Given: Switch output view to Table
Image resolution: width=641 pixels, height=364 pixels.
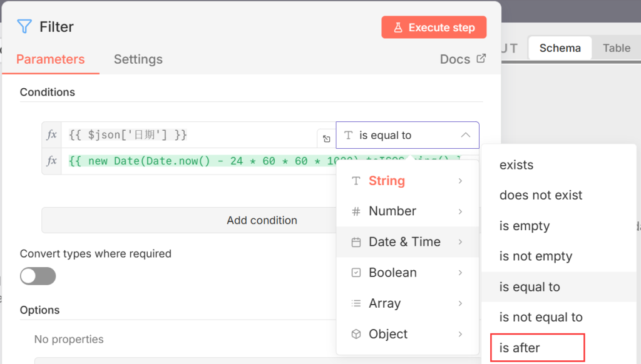Looking at the screenshot, I should click(x=616, y=48).
